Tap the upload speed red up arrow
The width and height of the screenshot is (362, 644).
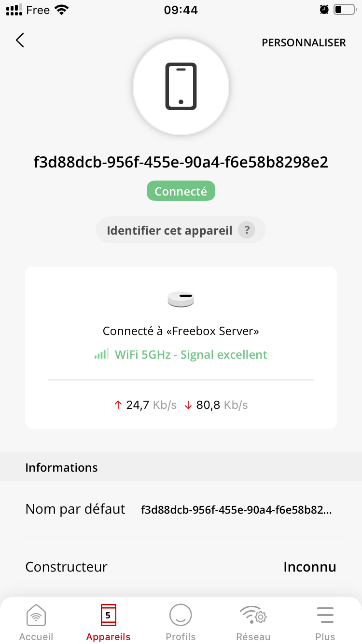[118, 405]
